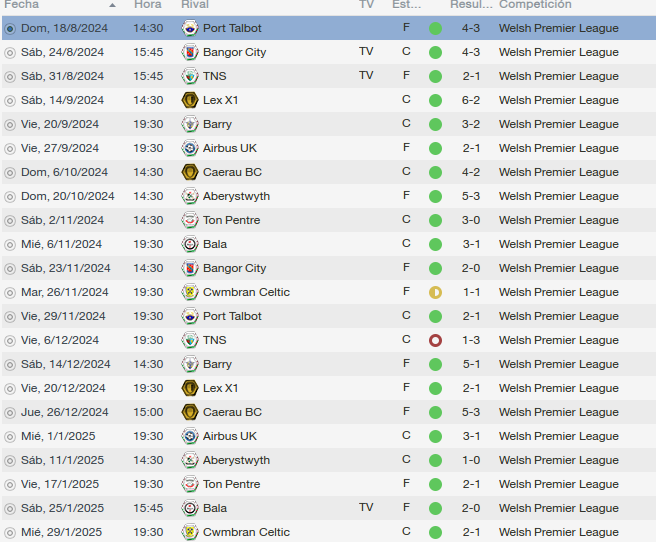Image resolution: width=656 pixels, height=542 pixels.
Task: Select the radio button for Mié, 29/1/2025
Action: [x=10, y=533]
